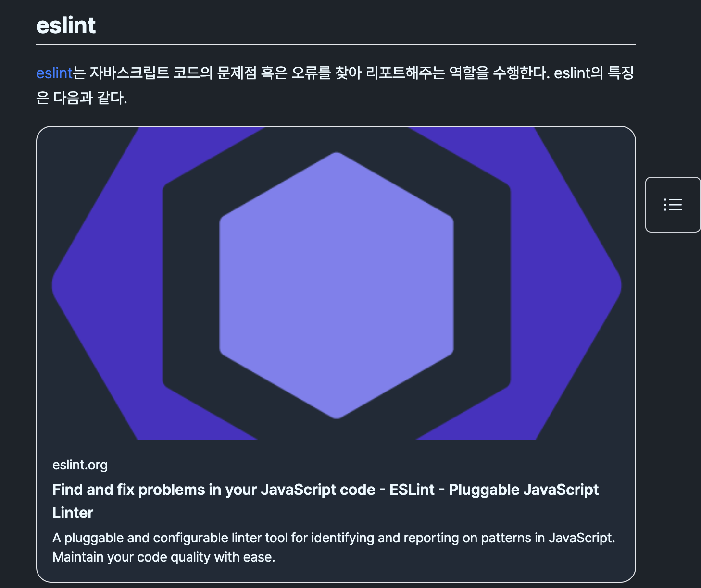Click "eslint의 특징" at the paragraph's first line end
Viewport: 701px width, 588px height.
593,73
